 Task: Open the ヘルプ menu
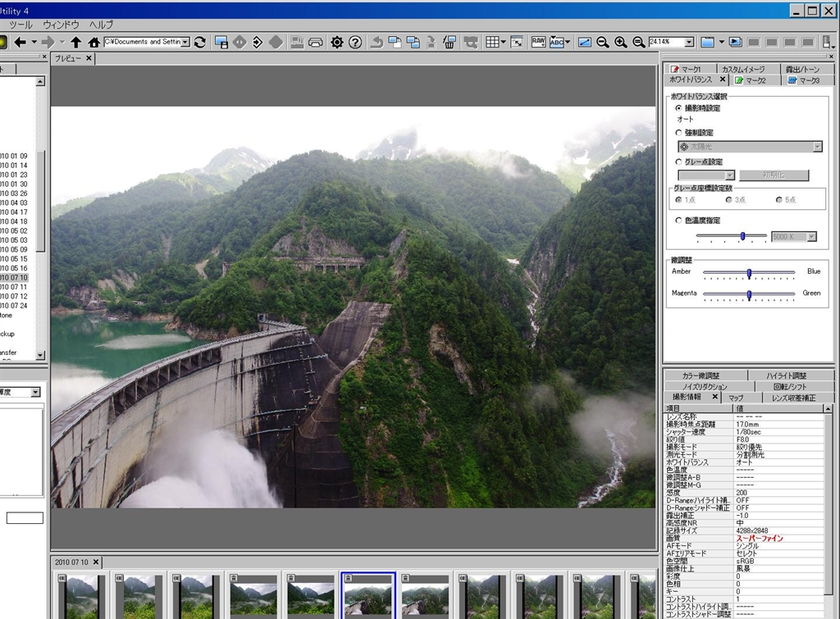tap(102, 25)
